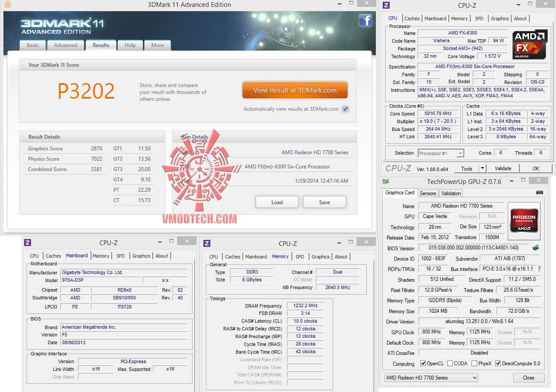Click the Save button in 3DMark 11

(x=325, y=202)
